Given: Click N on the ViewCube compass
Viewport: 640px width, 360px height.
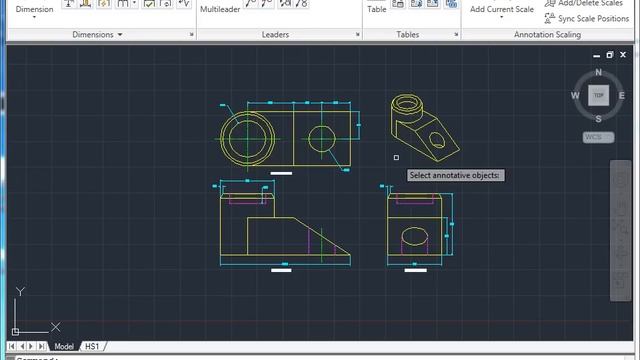Looking at the screenshot, I should coord(598,72).
